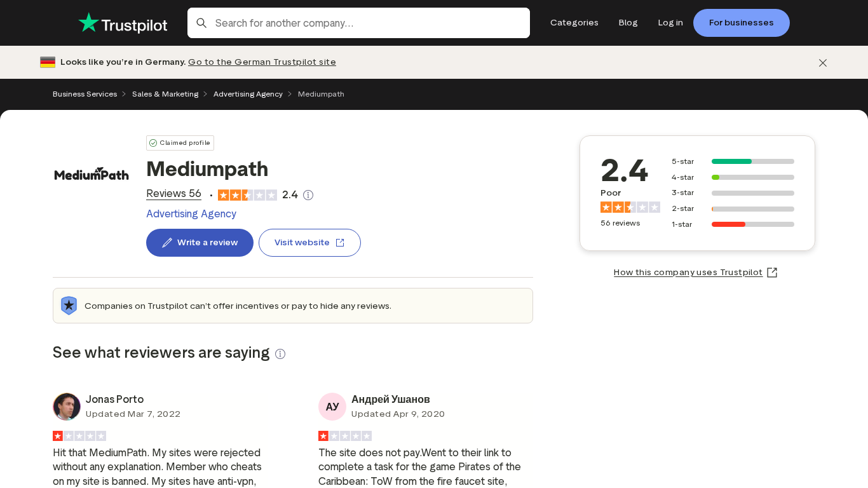This screenshot has height=488, width=868.
Task: Click the 'Visit website' button
Action: click(x=309, y=243)
